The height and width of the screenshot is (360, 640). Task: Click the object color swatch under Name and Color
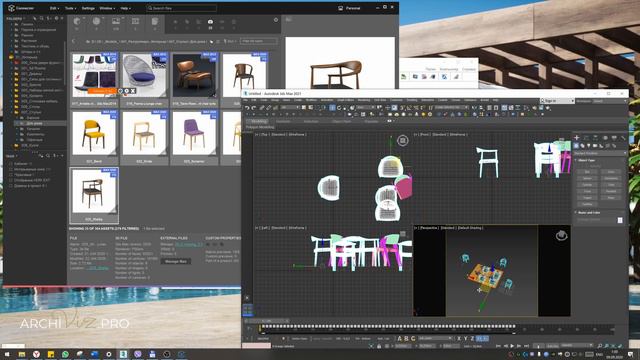coord(620,220)
